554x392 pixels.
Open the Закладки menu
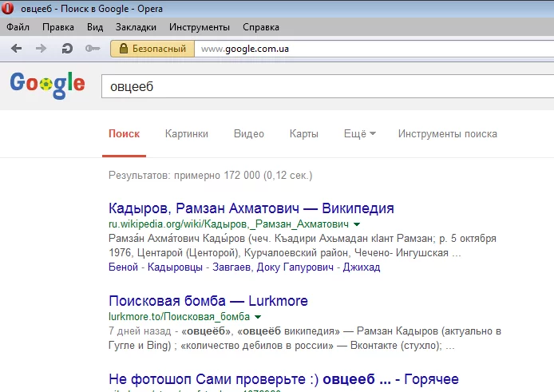(136, 27)
